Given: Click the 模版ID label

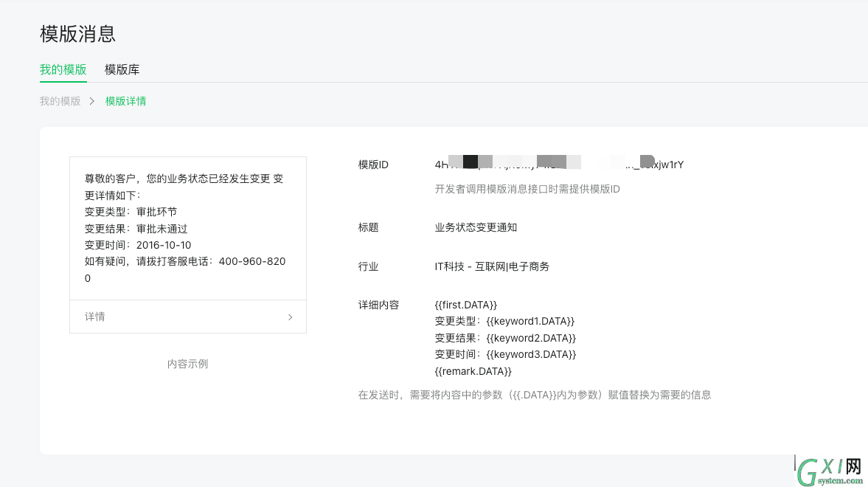Looking at the screenshot, I should pyautogui.click(x=374, y=165).
